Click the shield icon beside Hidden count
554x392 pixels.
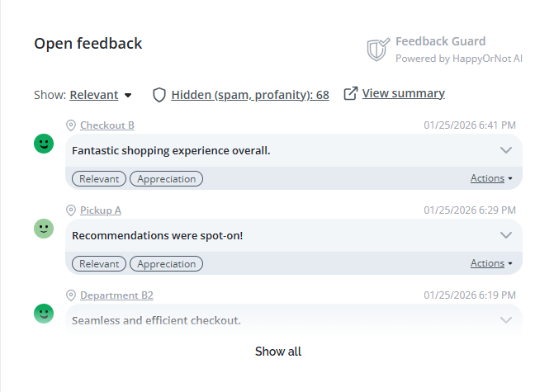[x=159, y=95]
